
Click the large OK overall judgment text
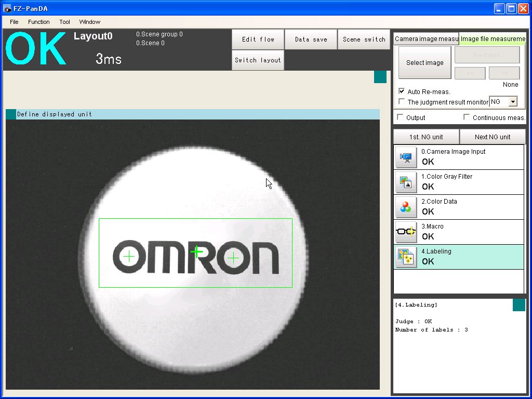(35, 48)
